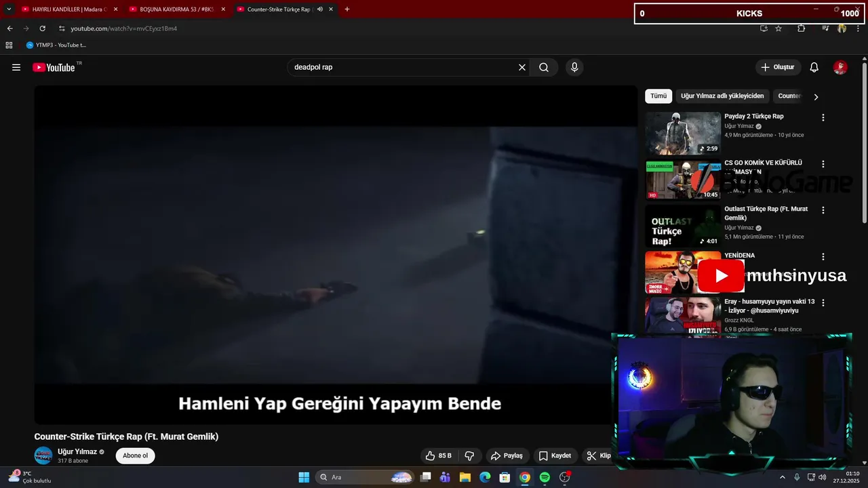
Task: Open File Explorer from the taskbar
Action: point(465,477)
